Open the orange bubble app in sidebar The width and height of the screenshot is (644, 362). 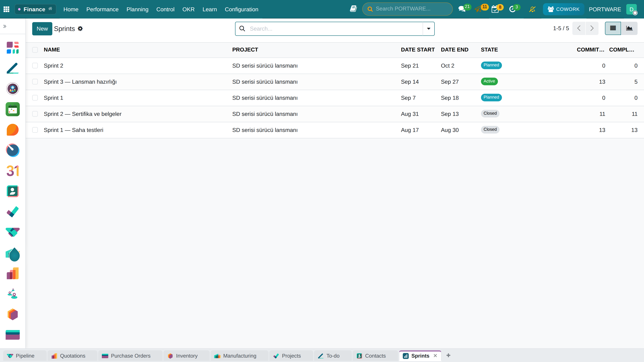(12, 130)
